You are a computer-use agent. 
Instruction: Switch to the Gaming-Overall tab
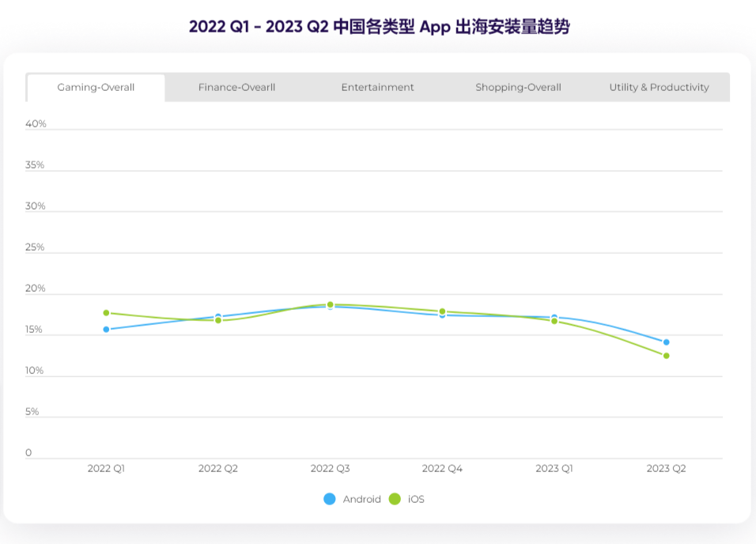tap(96, 88)
